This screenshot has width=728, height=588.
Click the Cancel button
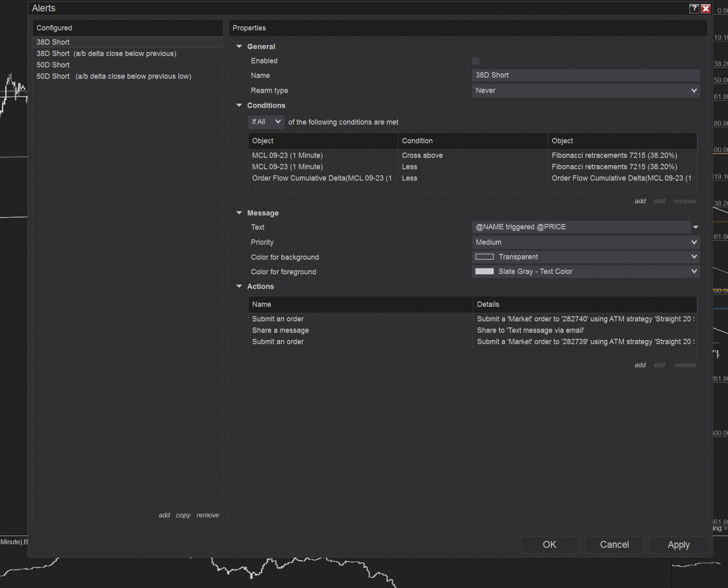click(x=614, y=544)
